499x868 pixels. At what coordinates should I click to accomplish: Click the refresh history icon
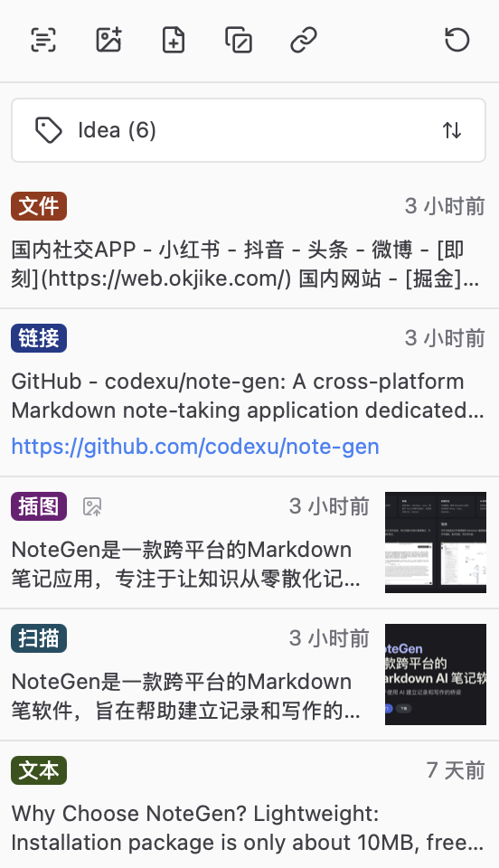457,40
